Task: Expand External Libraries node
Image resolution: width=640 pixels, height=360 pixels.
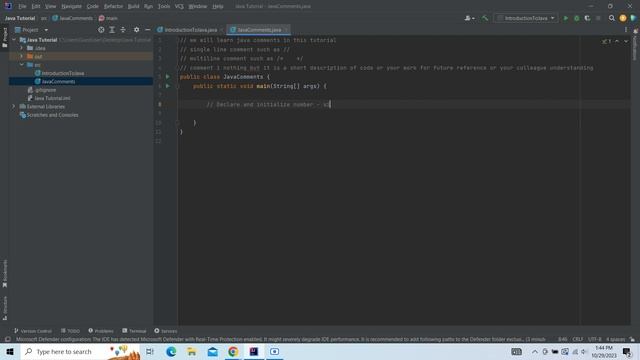Action: point(14,107)
